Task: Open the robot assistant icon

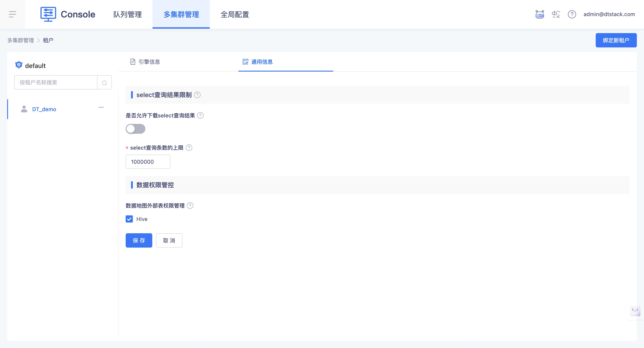Action: [x=540, y=14]
